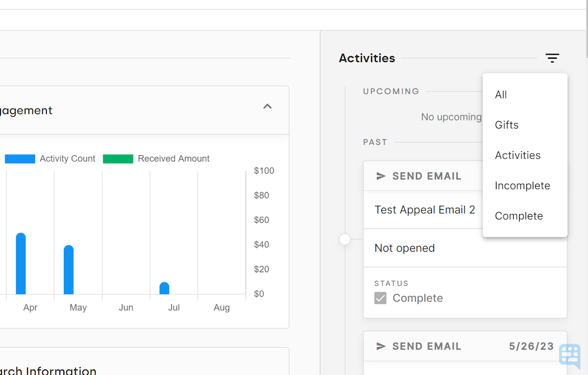Image resolution: width=588 pixels, height=375 pixels.
Task: Collapse the Engagement panel chevron
Action: coord(267,107)
